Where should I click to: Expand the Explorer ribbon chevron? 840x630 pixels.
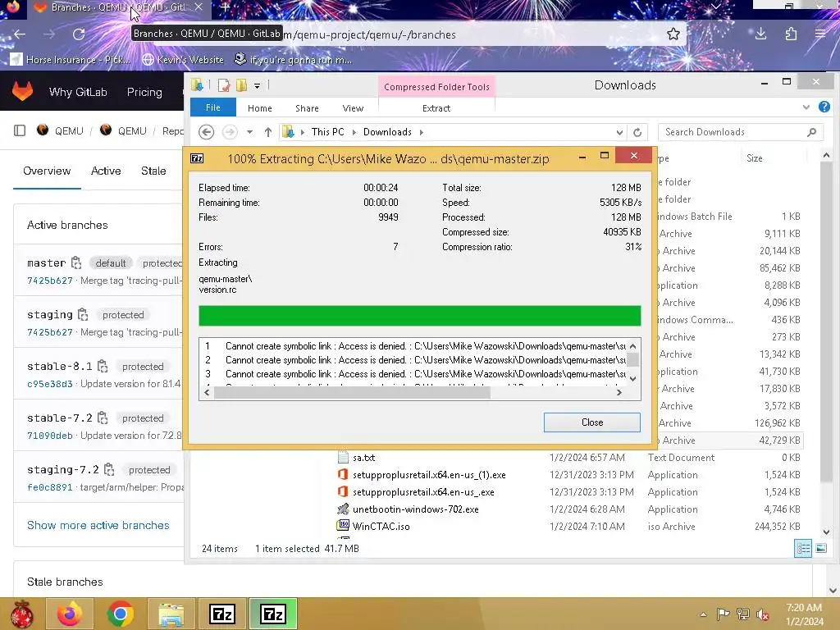[x=806, y=107]
